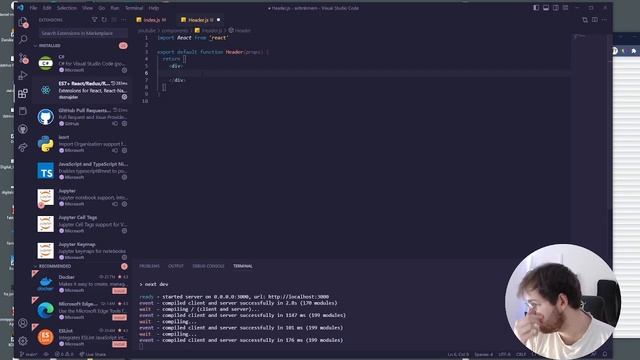The width and height of the screenshot is (640, 360).
Task: Open manage gear for JavaScript and TypeScript extension
Action: [x=124, y=178]
